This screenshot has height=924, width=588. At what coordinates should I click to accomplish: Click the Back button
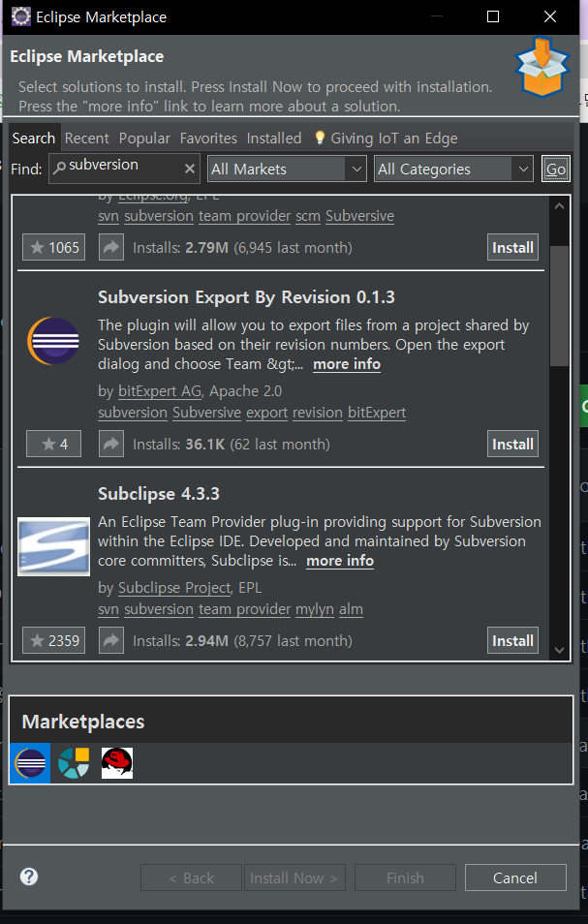192,878
